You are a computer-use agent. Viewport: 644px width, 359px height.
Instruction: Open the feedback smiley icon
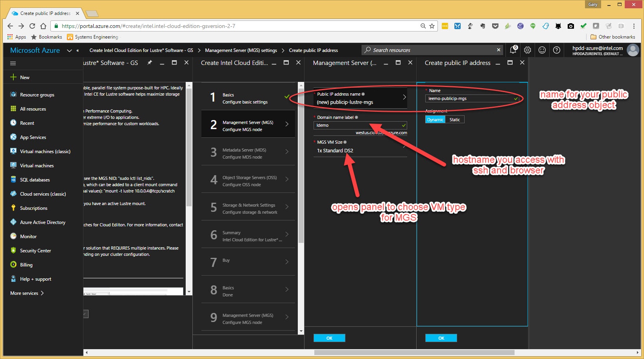pos(542,50)
